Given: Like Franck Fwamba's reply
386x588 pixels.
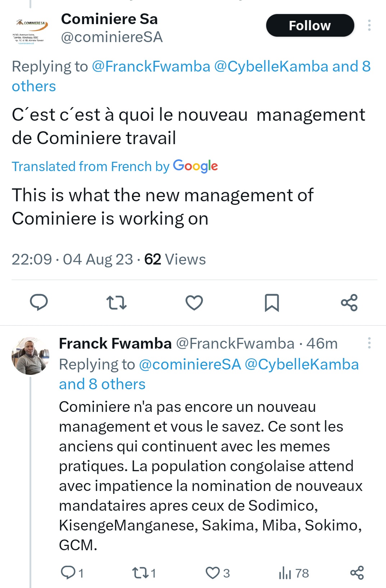Looking at the screenshot, I should (x=217, y=573).
